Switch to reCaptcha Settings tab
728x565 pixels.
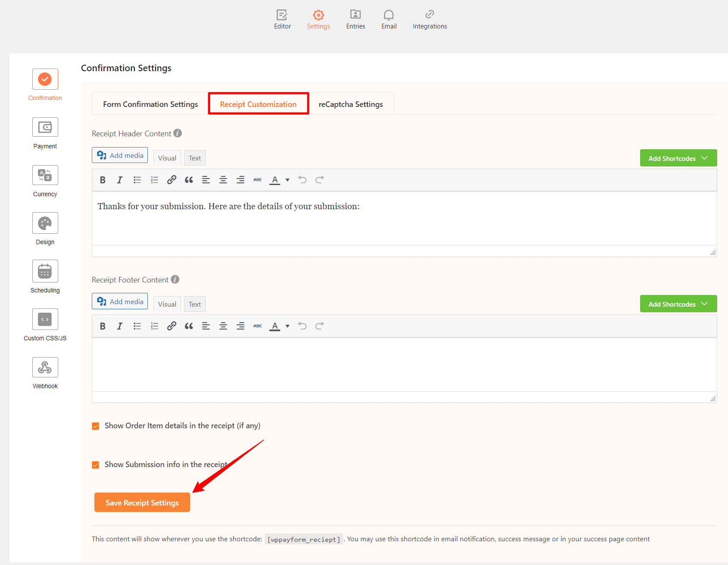(x=350, y=104)
